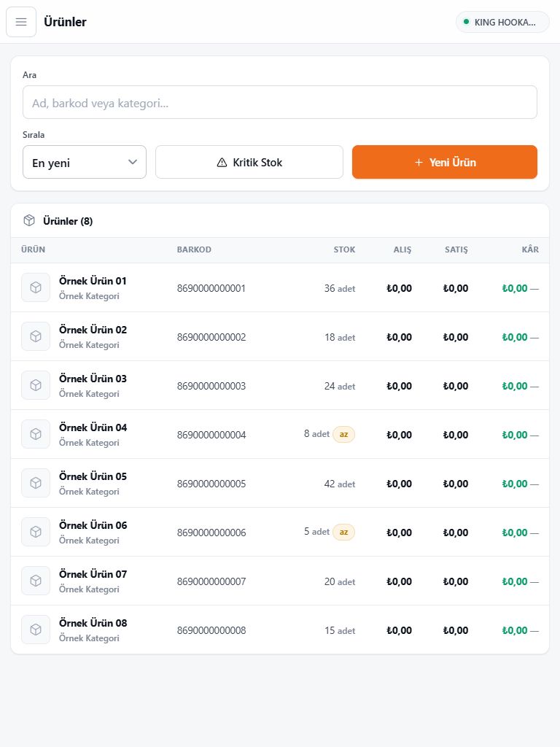
Task: Click the Örnek Ürün 03 box icon
Action: tap(36, 385)
